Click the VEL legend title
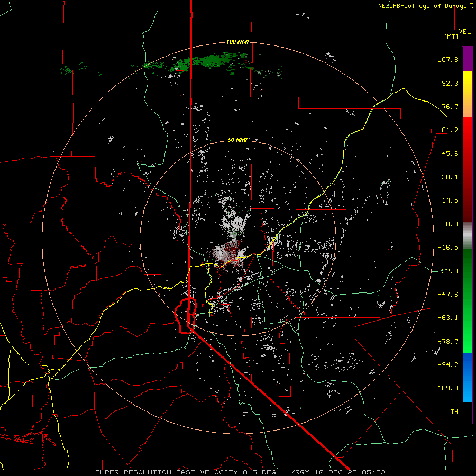This screenshot has width=476, height=476. click(465, 31)
